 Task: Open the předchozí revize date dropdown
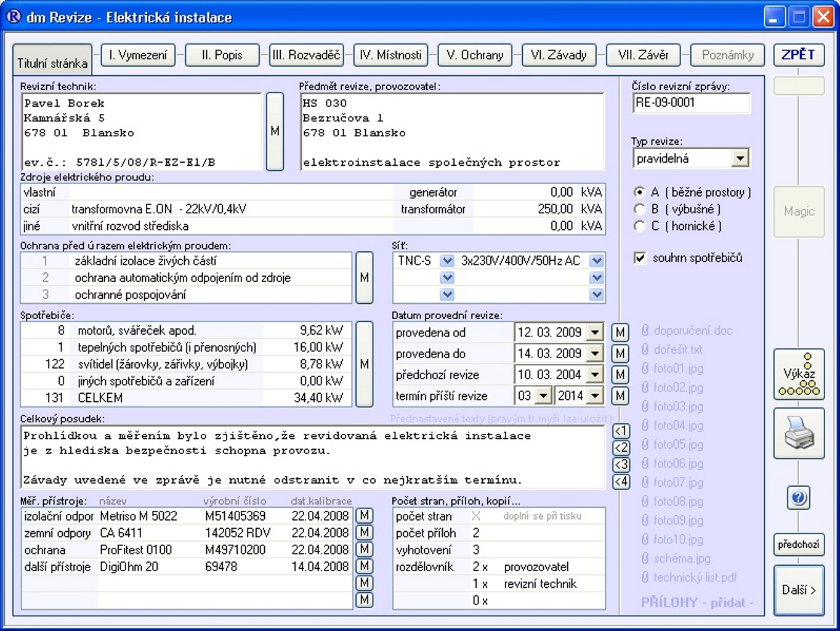pos(594,375)
